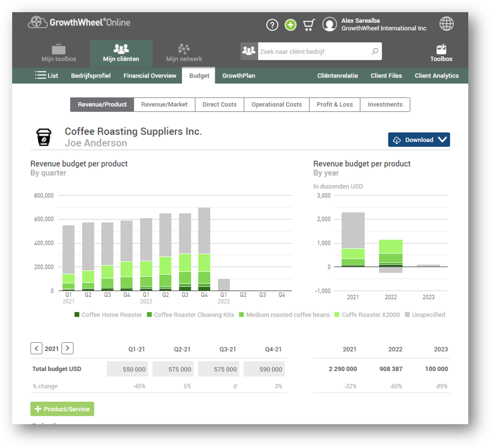The width and height of the screenshot is (492, 448).
Task: Go to next year with right arrow
Action: [68, 348]
